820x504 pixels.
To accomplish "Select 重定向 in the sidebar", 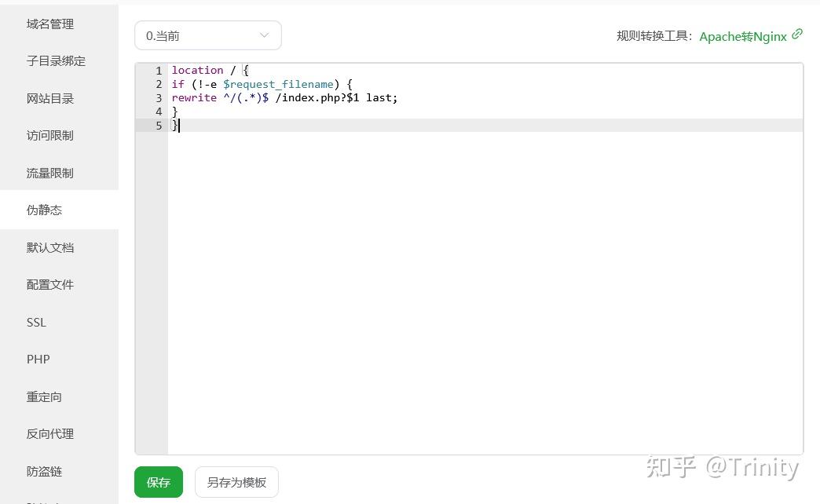I will pos(44,396).
